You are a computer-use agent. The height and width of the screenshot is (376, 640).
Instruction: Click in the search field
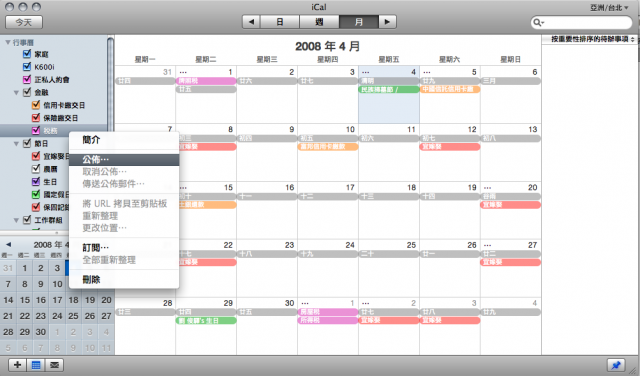pyautogui.click(x=581, y=22)
